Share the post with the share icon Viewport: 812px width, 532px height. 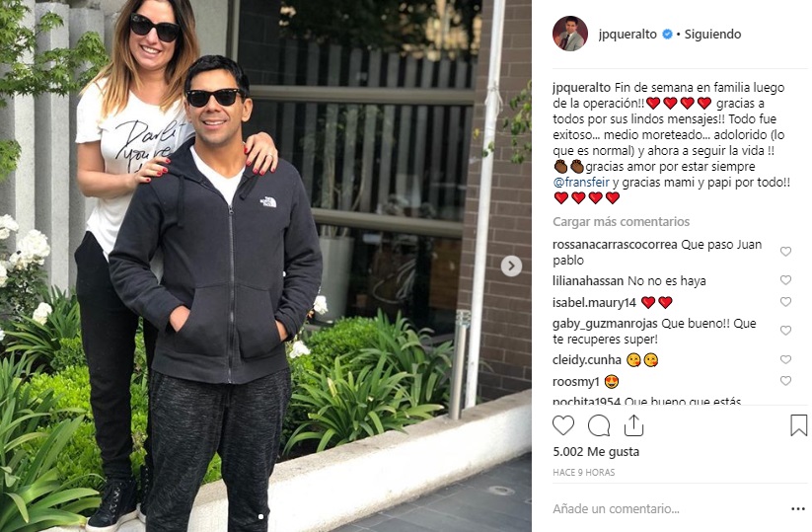[x=633, y=425]
